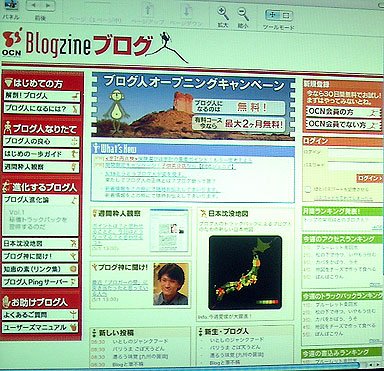Open ユーザーズマニュアル in the sidebar
The image size is (384, 371).
click(40, 328)
